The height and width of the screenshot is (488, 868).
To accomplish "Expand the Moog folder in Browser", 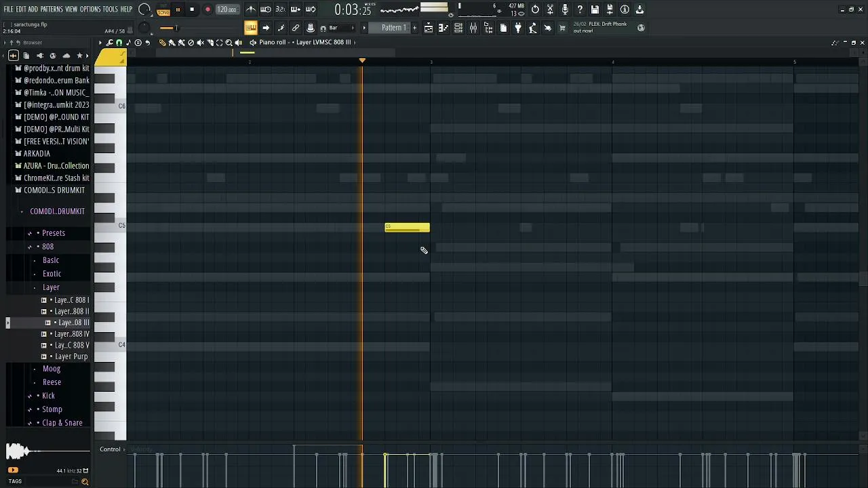I will [52, 369].
